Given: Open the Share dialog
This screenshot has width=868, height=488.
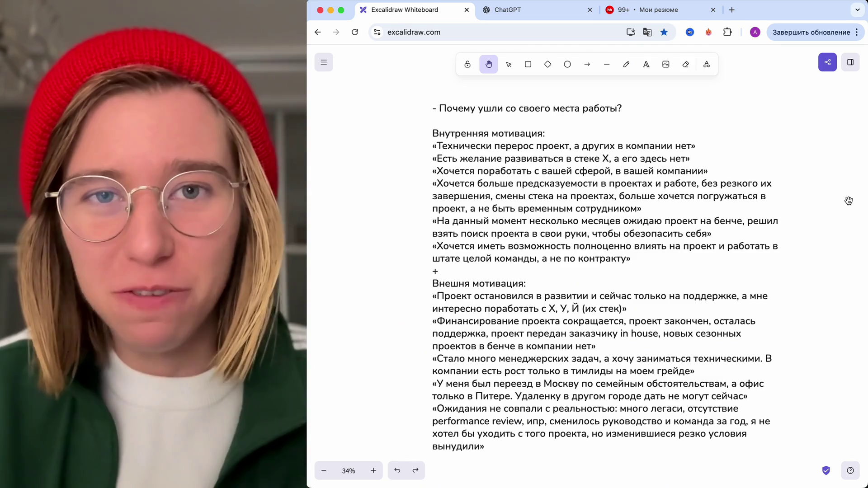Looking at the screenshot, I should click(827, 62).
